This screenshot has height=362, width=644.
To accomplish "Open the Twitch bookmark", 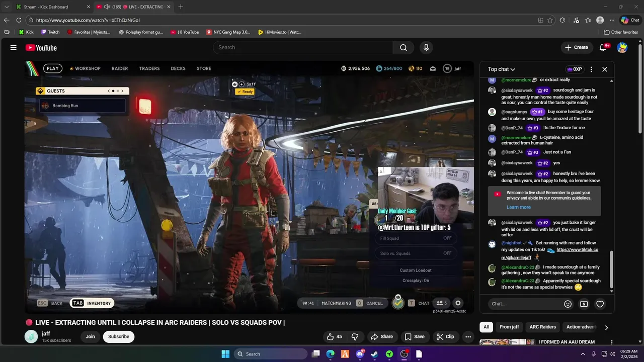I will pyautogui.click(x=50, y=32).
